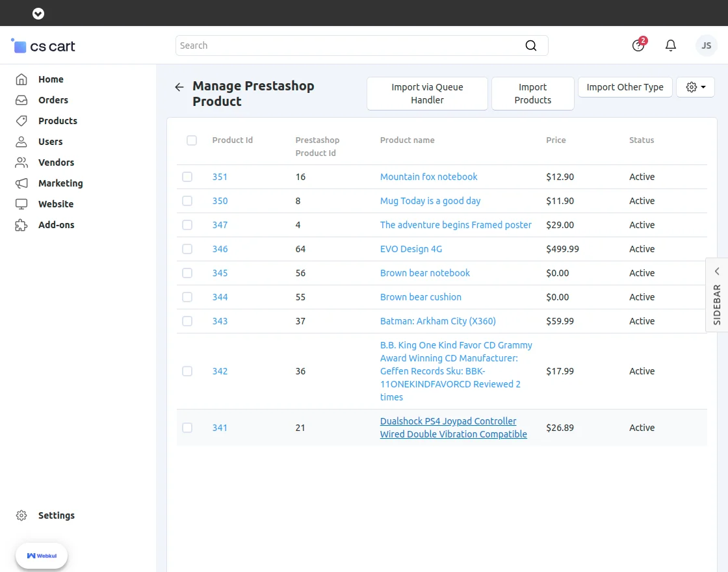Click Import via Queue Handler button

point(427,94)
